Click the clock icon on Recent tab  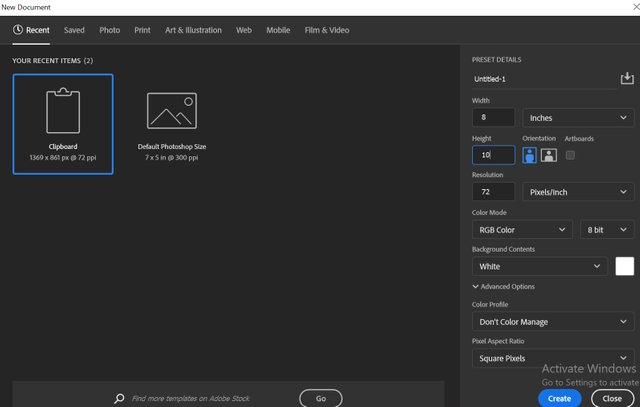click(18, 30)
